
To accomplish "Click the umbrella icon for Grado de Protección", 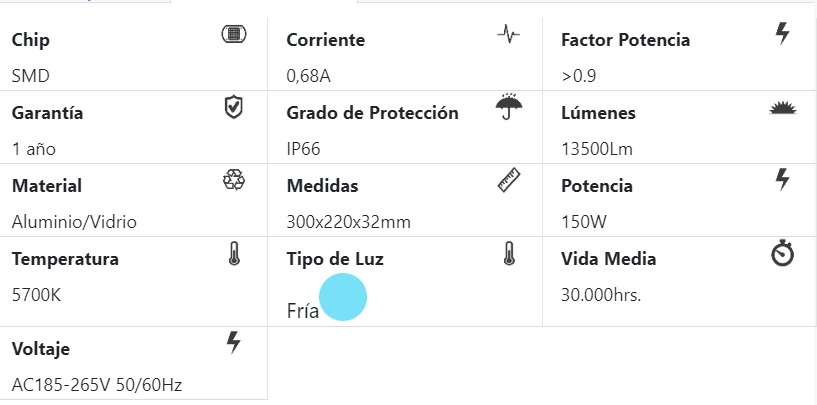I will (x=508, y=107).
